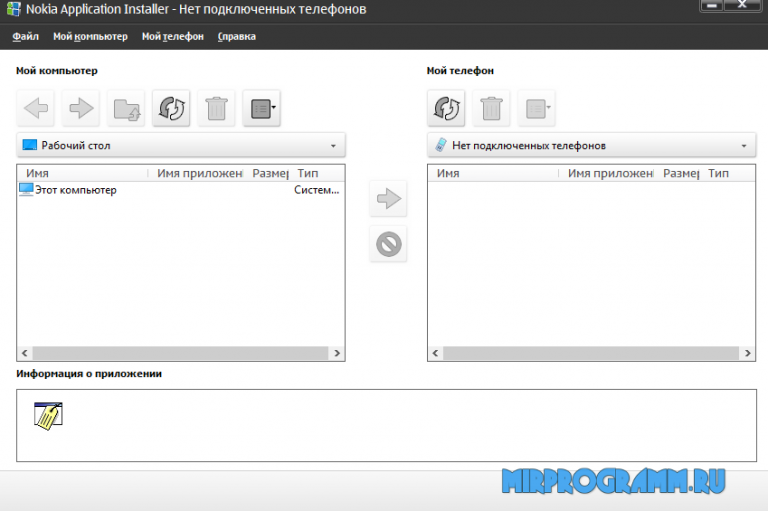Click the computer list horizontal scrollbar track

(x=180, y=353)
